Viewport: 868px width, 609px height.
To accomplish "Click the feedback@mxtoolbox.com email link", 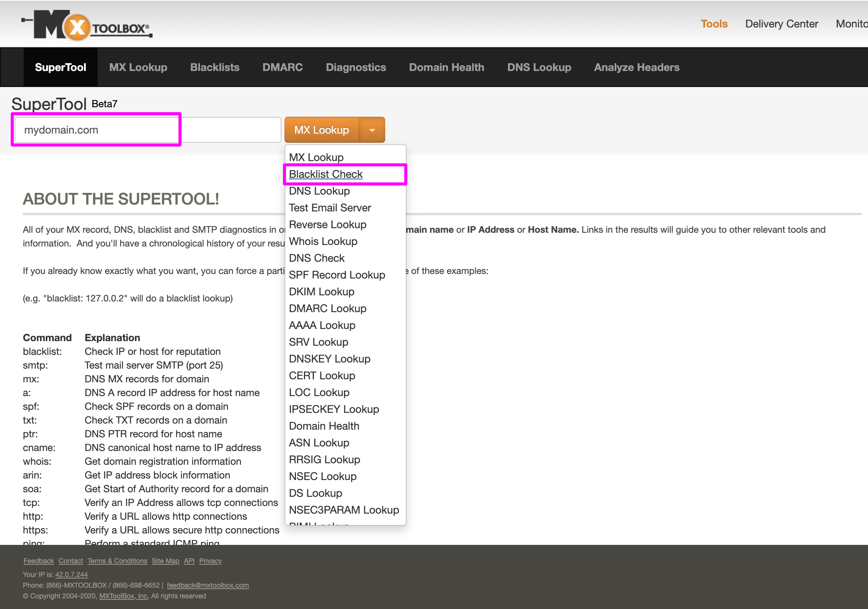I will coord(208,585).
